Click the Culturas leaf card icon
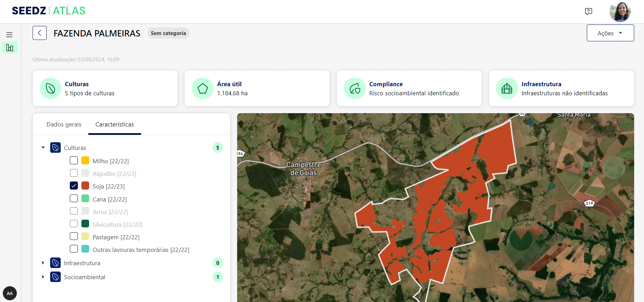 click(51, 88)
